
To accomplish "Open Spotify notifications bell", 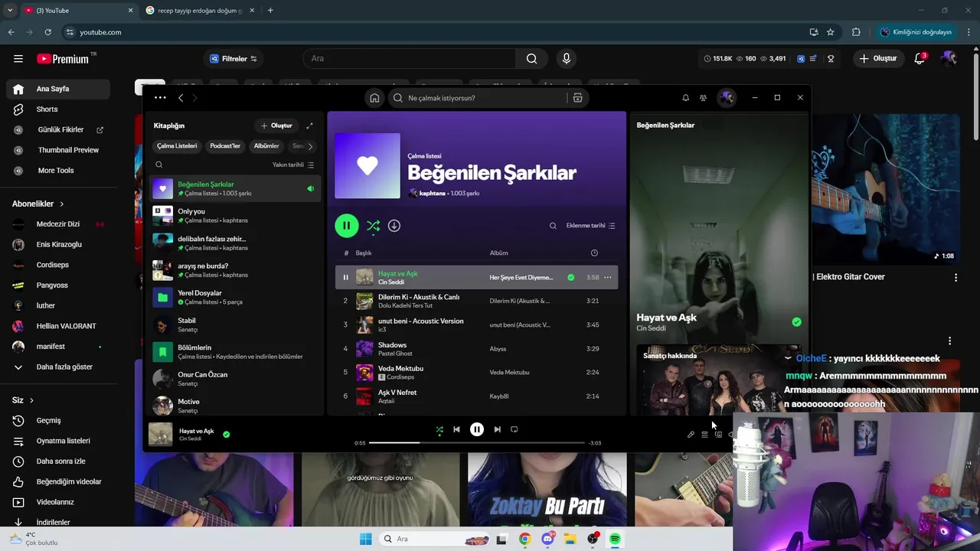I will click(x=685, y=98).
